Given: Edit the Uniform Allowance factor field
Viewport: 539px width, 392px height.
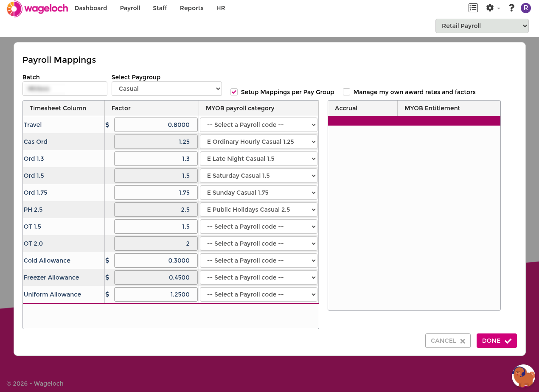Looking at the screenshot, I should [156, 294].
